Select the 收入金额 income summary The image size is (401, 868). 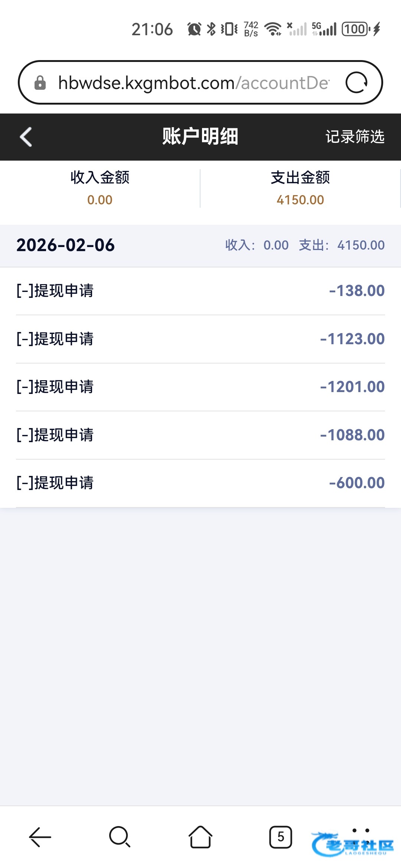[100, 188]
